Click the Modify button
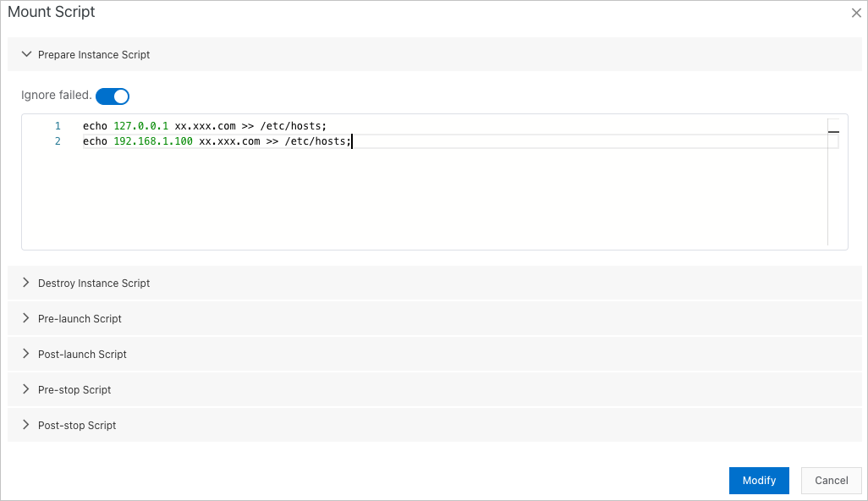The width and height of the screenshot is (868, 501). pyautogui.click(x=759, y=480)
